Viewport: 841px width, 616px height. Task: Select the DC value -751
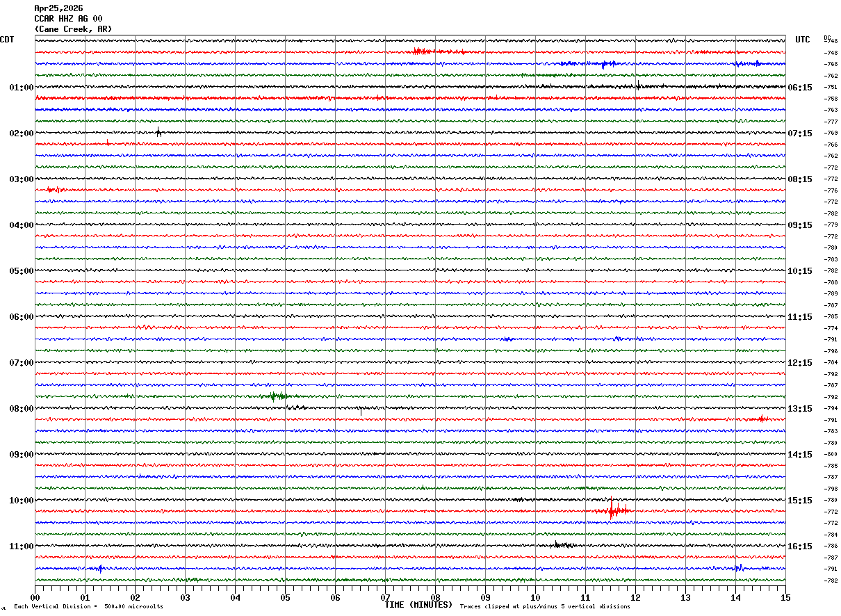coord(831,88)
